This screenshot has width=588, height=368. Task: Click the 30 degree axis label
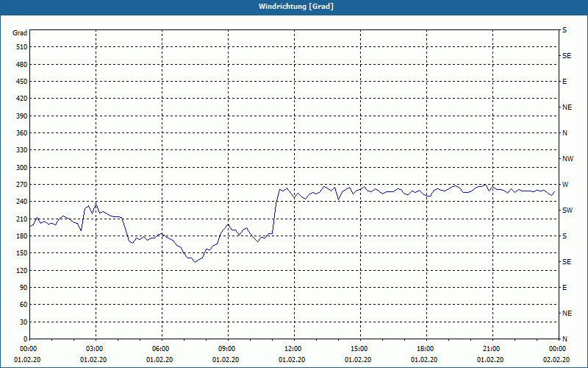pyautogui.click(x=24, y=322)
